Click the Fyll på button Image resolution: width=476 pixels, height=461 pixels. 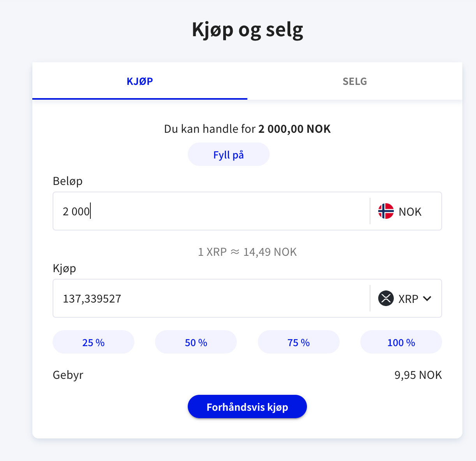229,154
